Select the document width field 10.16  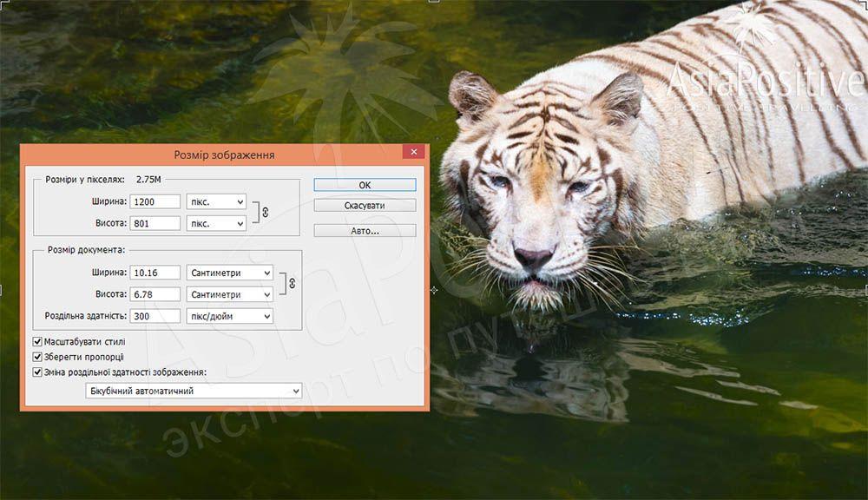click(155, 273)
